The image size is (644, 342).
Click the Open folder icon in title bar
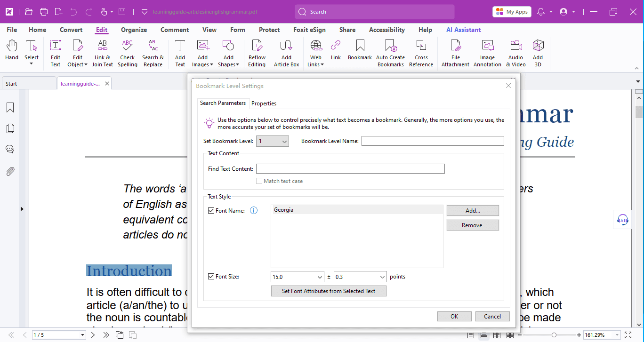point(29,12)
